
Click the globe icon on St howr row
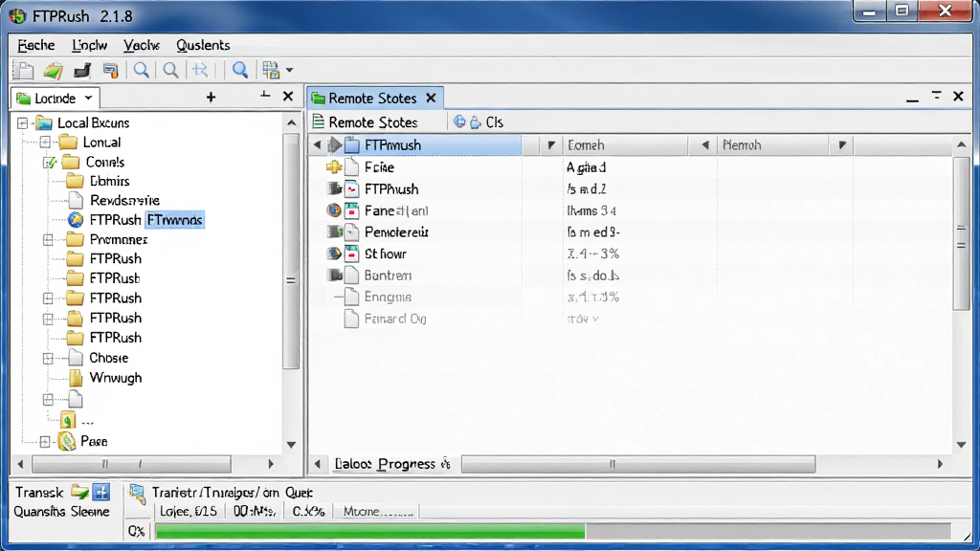tap(334, 253)
